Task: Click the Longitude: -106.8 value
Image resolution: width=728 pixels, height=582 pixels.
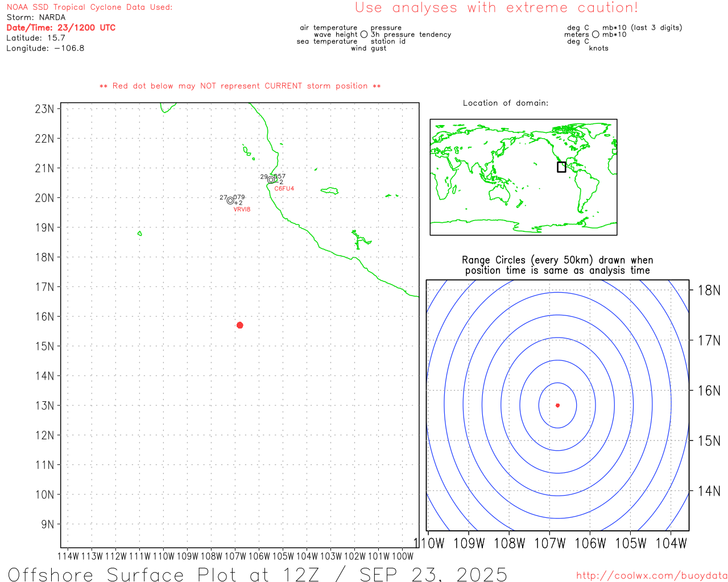Action: [x=45, y=48]
